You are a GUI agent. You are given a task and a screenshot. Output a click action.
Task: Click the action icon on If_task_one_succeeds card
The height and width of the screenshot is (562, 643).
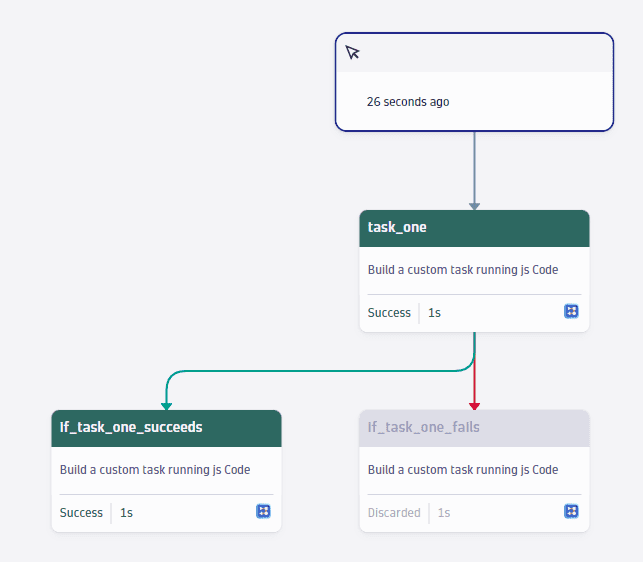[263, 511]
